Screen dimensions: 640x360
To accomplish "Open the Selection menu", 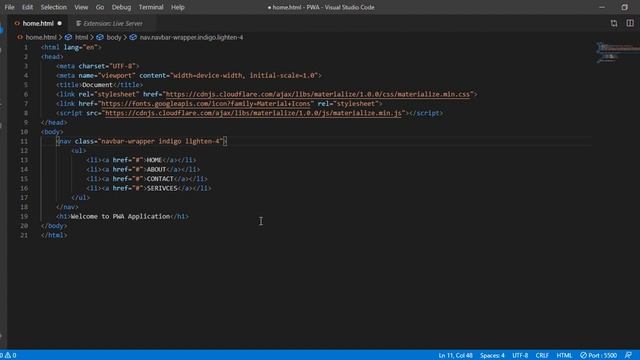I will 53,7.
